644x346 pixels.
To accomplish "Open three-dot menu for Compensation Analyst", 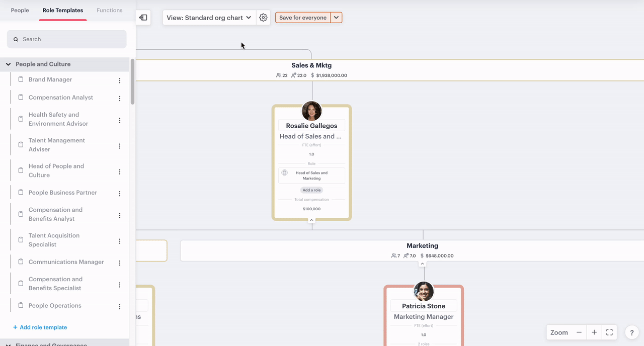I will [120, 99].
